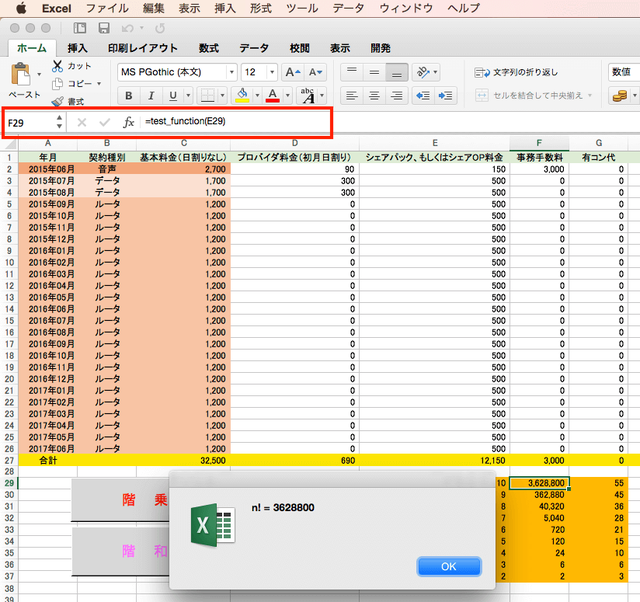This screenshot has width=640, height=602.
Task: Click the scissors Cut icon
Action: 58,66
